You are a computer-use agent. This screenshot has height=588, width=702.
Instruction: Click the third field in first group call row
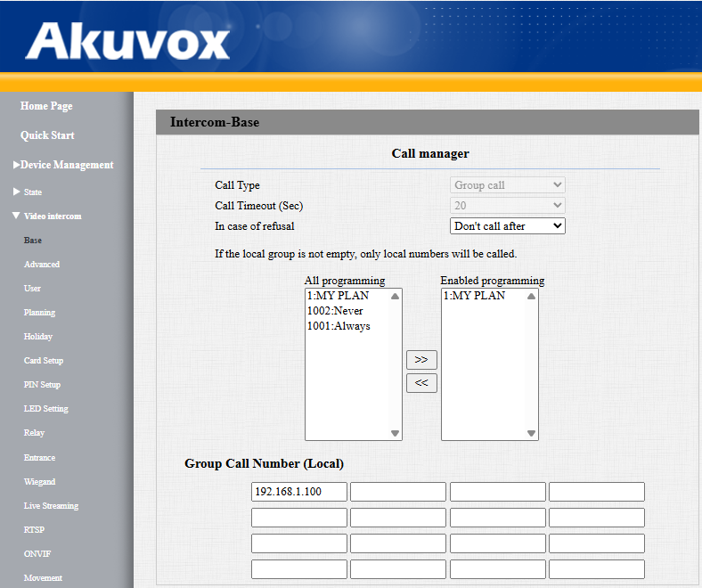(x=498, y=492)
